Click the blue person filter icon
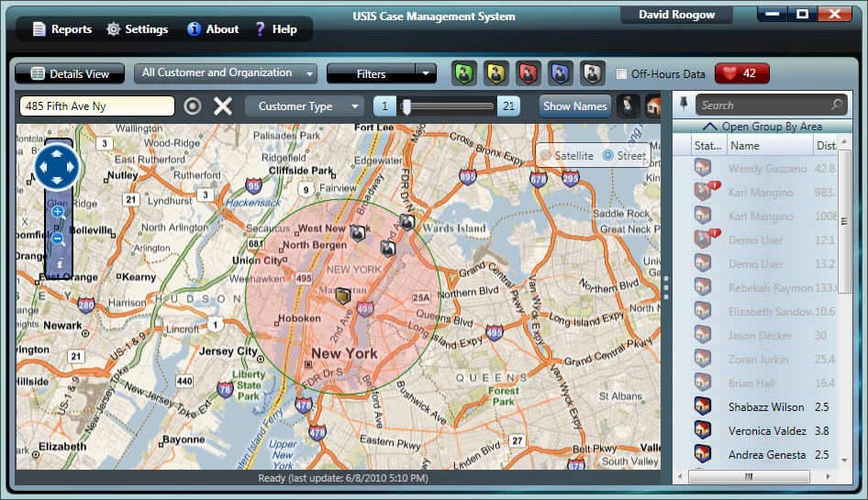868x500 pixels. (x=561, y=74)
